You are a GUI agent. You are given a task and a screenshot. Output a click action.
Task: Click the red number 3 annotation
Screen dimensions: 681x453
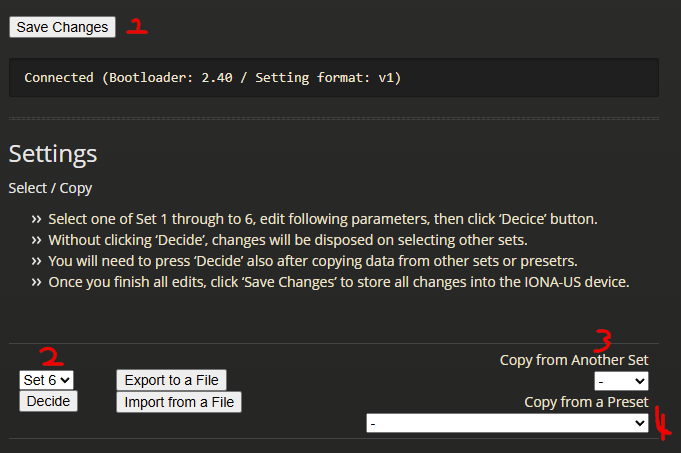tap(603, 341)
